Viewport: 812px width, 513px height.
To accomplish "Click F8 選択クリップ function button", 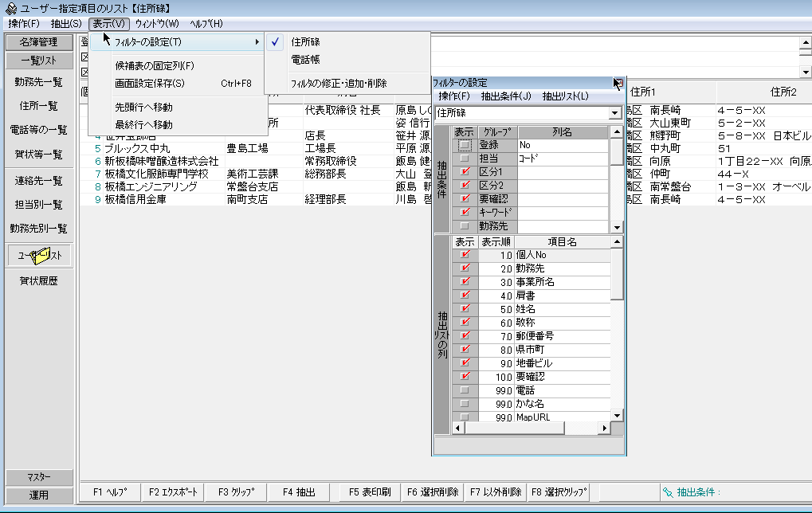I will point(559,492).
